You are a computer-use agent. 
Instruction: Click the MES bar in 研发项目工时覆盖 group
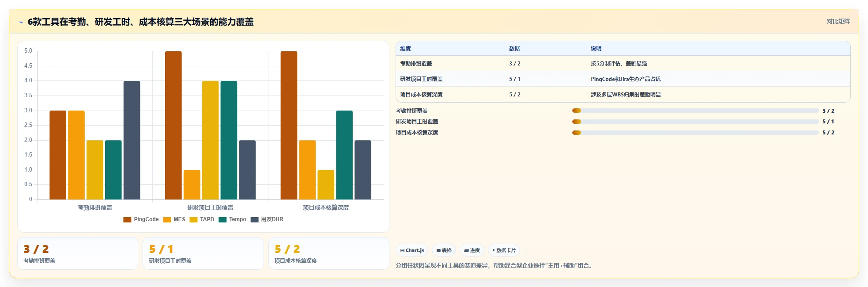tap(192, 184)
